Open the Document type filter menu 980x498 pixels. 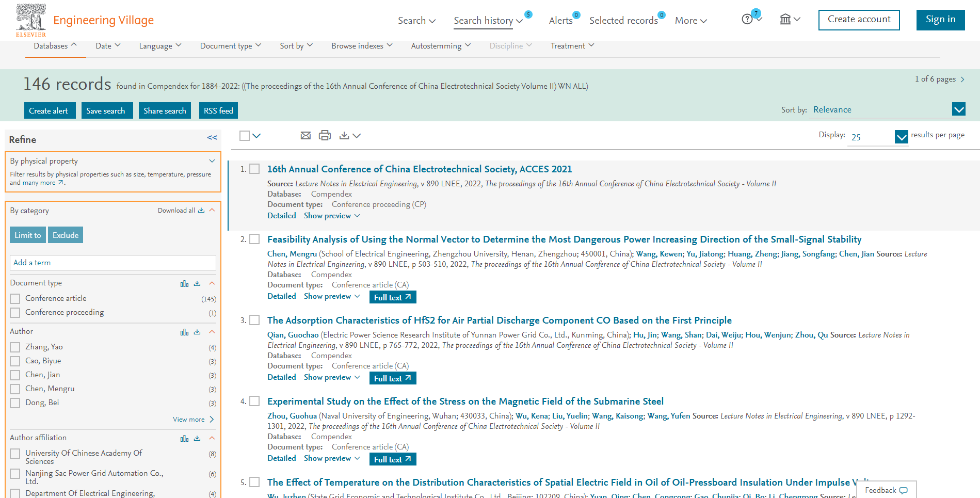coord(230,46)
